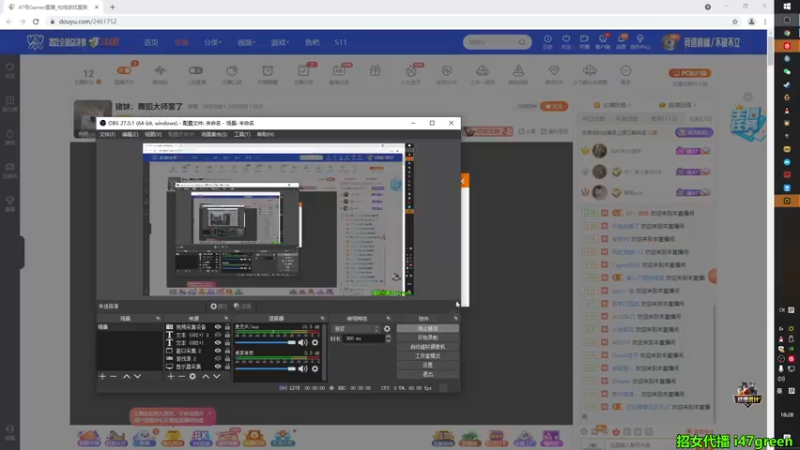Open the OBS 编辑(E) menu

click(x=130, y=135)
